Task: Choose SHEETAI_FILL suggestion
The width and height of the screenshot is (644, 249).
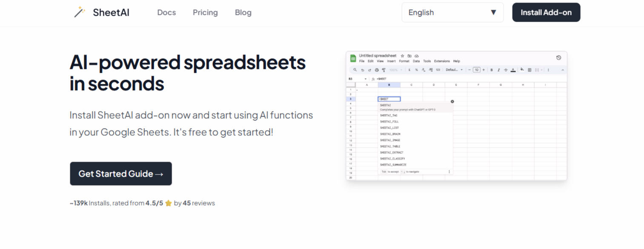Action: click(x=389, y=122)
